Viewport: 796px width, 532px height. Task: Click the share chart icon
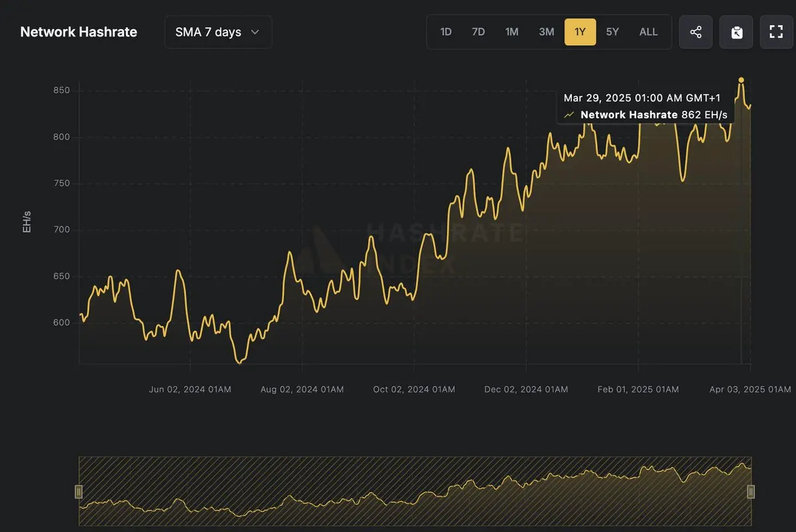696,32
